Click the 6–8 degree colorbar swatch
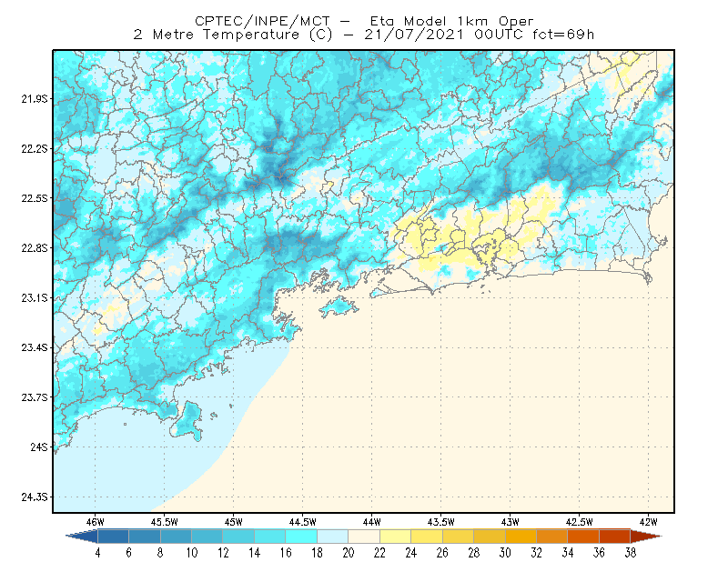The height and width of the screenshot is (562, 728). tap(145, 537)
